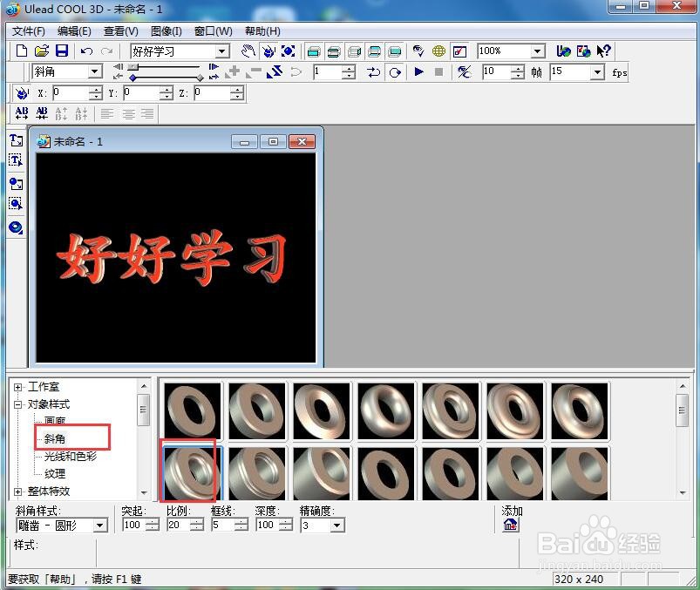
Task: Open the 100% zoom dropdown
Action: [538, 51]
